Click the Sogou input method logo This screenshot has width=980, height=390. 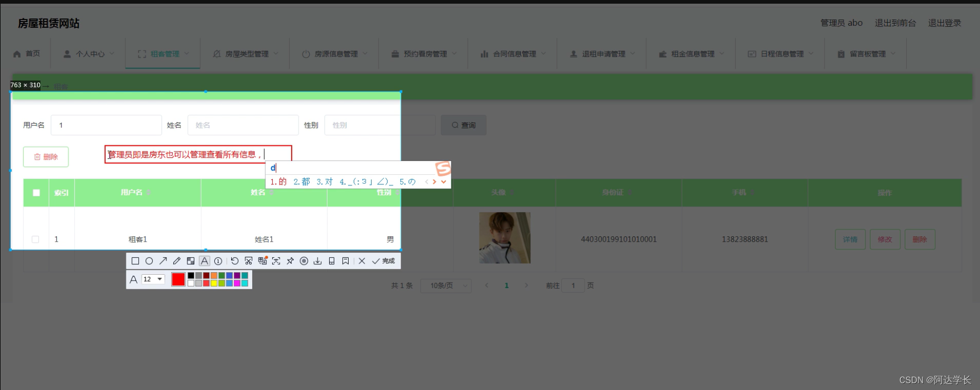[x=443, y=168]
